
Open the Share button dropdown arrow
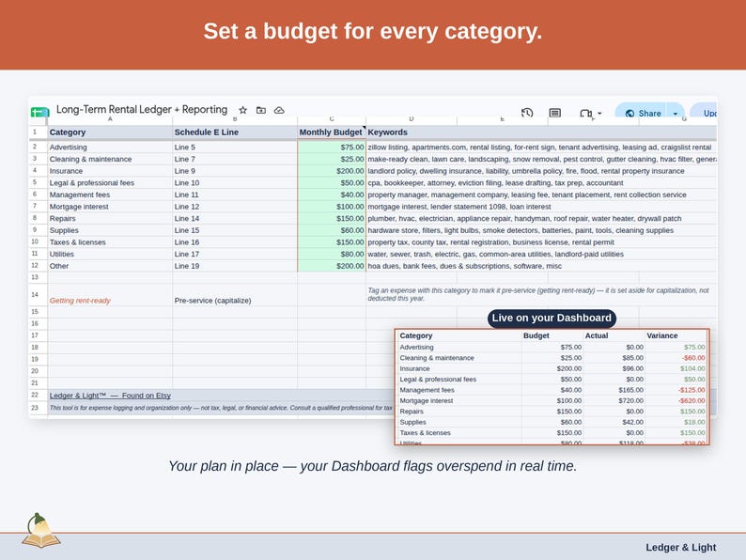coord(676,114)
